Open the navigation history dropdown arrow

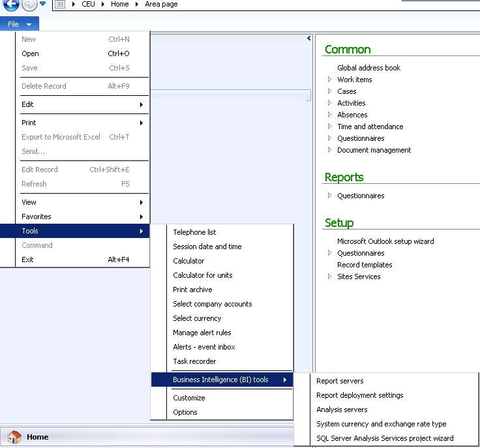(43, 5)
